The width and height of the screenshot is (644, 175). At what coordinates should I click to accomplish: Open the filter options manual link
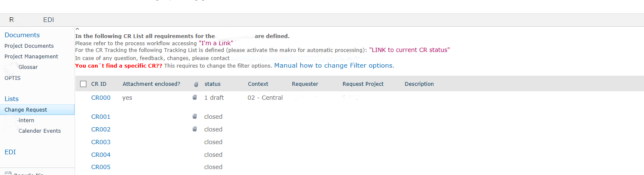click(334, 66)
